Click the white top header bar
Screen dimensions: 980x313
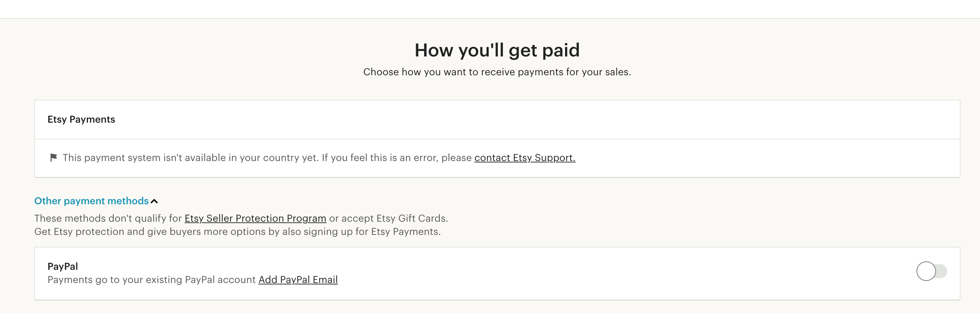pyautogui.click(x=490, y=9)
